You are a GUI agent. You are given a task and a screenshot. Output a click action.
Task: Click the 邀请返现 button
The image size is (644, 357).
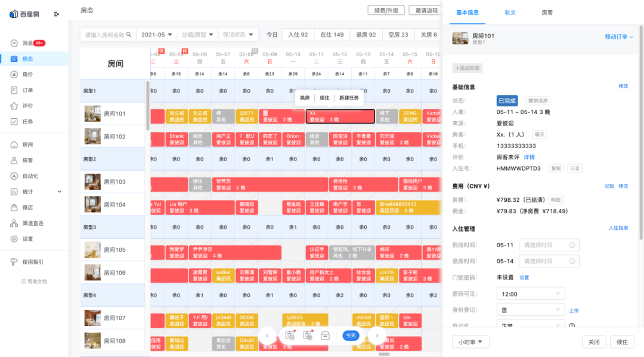coord(426,10)
